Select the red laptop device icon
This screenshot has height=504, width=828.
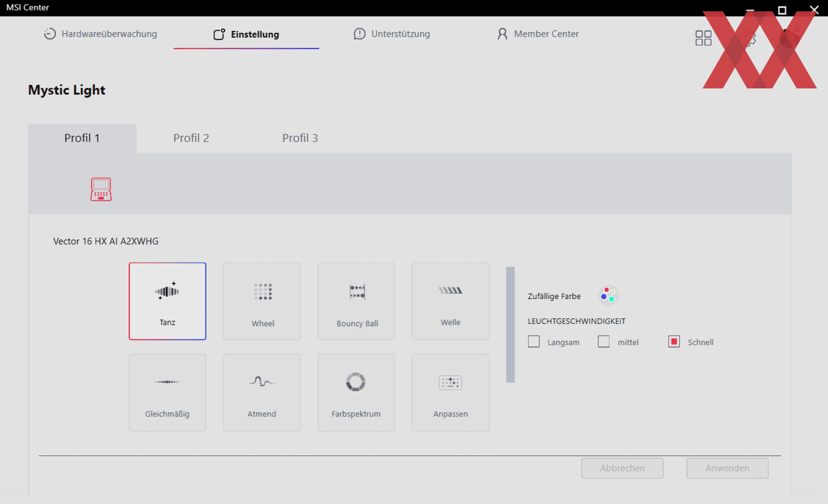[101, 189]
